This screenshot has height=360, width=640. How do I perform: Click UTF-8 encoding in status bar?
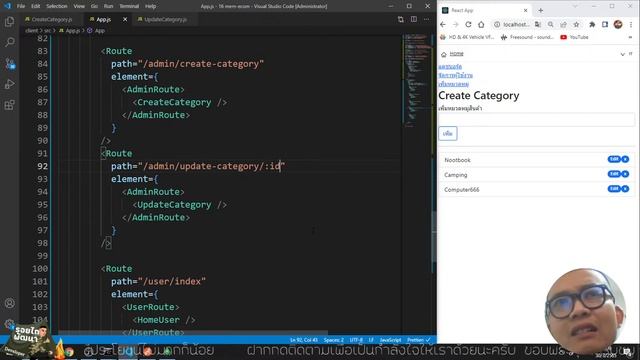pos(356,340)
